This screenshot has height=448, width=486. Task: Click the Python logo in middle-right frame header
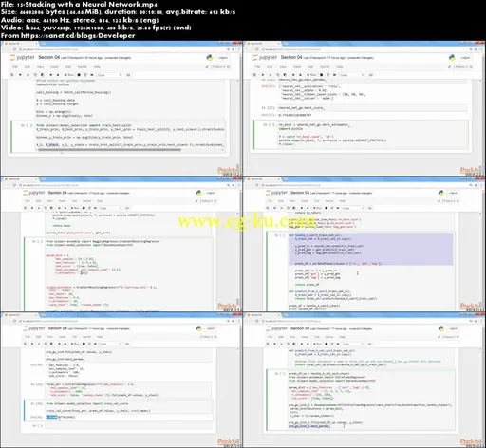click(441, 193)
